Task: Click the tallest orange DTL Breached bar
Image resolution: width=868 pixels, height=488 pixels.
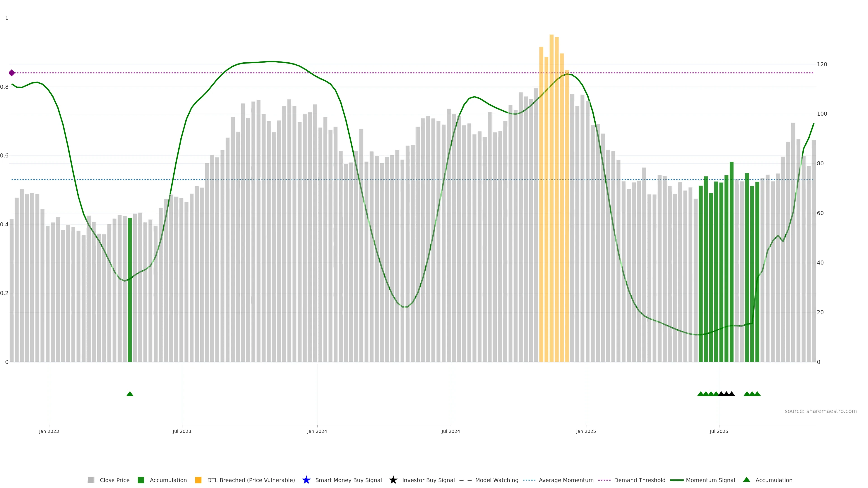Action: coord(551,202)
